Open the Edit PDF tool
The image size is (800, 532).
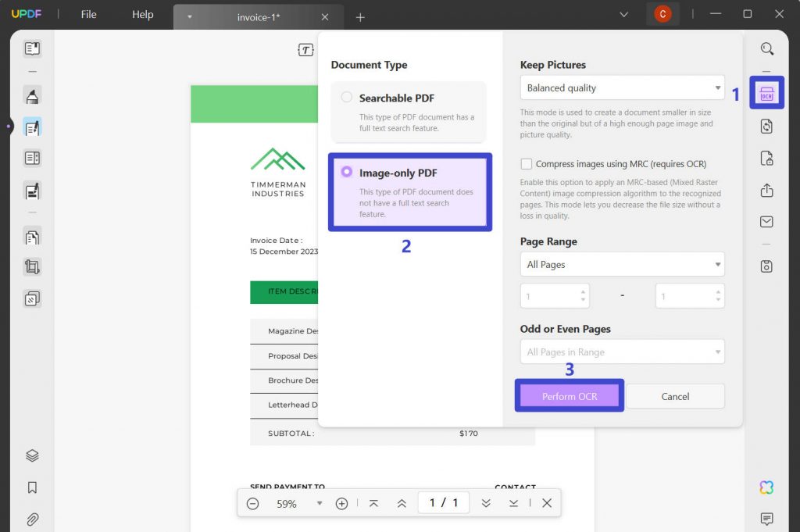(x=31, y=127)
